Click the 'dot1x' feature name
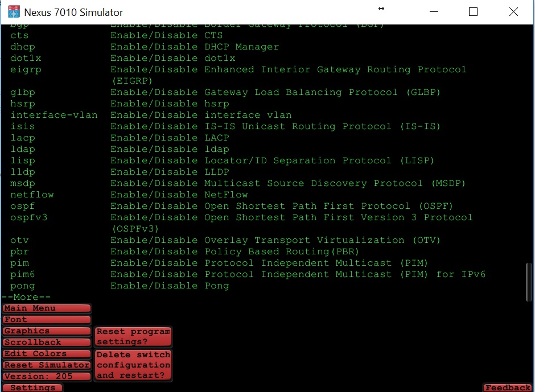Image resolution: width=535 pixels, height=392 pixels. tap(26, 59)
